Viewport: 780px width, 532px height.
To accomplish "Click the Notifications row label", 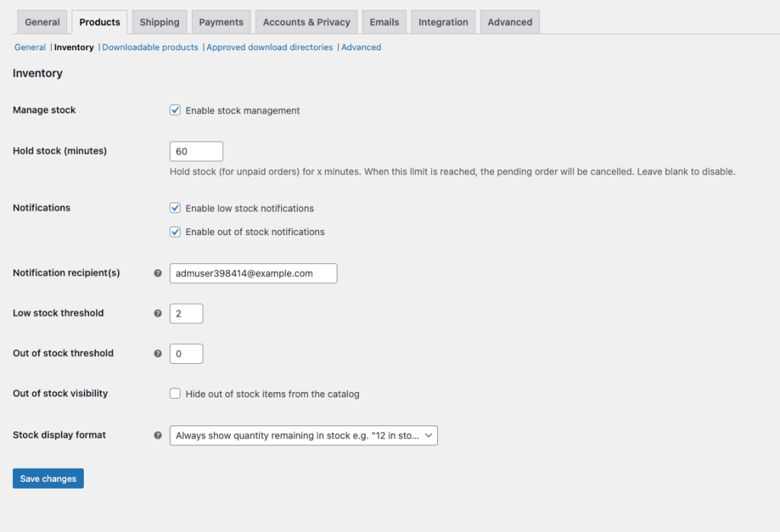I will click(42, 208).
